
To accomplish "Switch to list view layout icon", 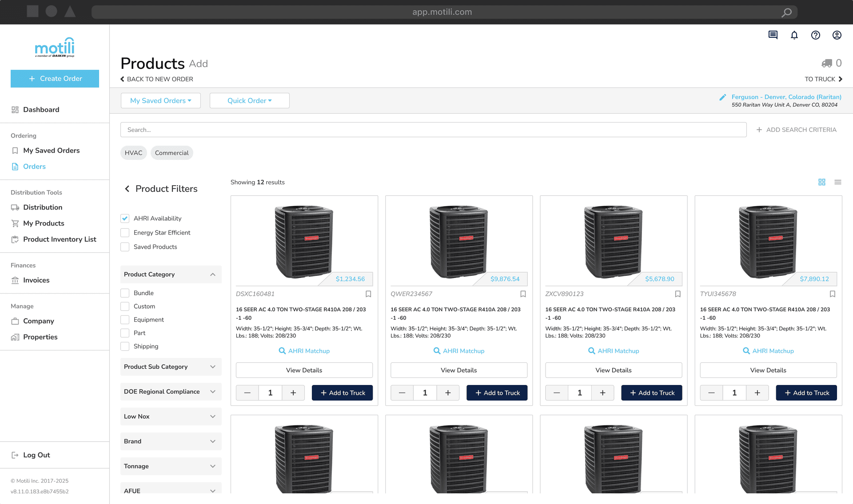I will point(838,182).
